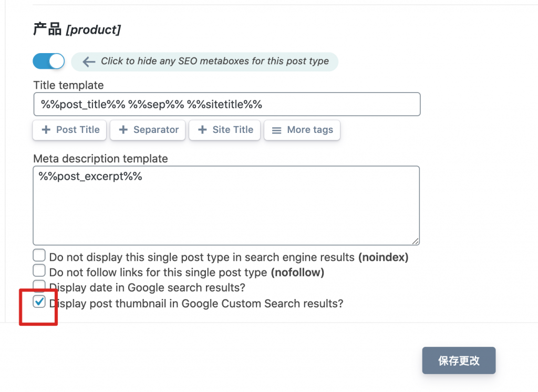Click the plus icon on Site Title tag
This screenshot has width=538, height=392.
[202, 130]
